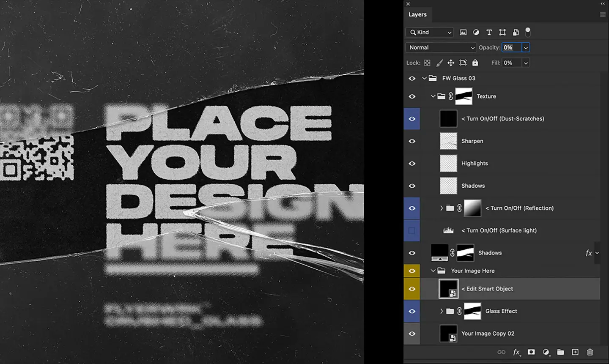Lock artboard nesting icon

click(463, 63)
